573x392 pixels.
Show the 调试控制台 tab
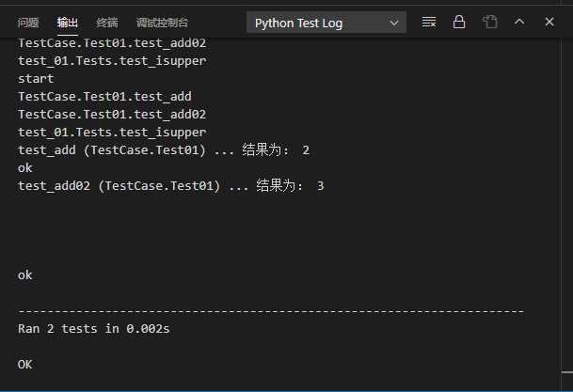(162, 23)
